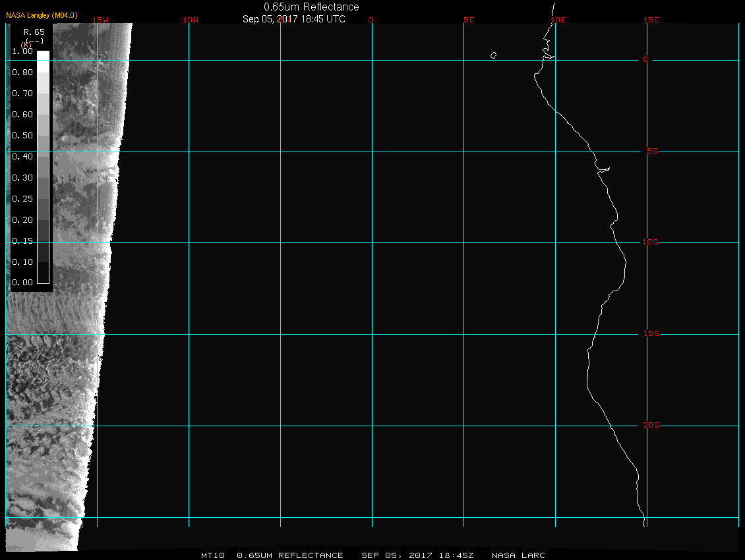The image size is (745, 560).
Task: Select the 0 equator latitude label at right
Action: 645,59
